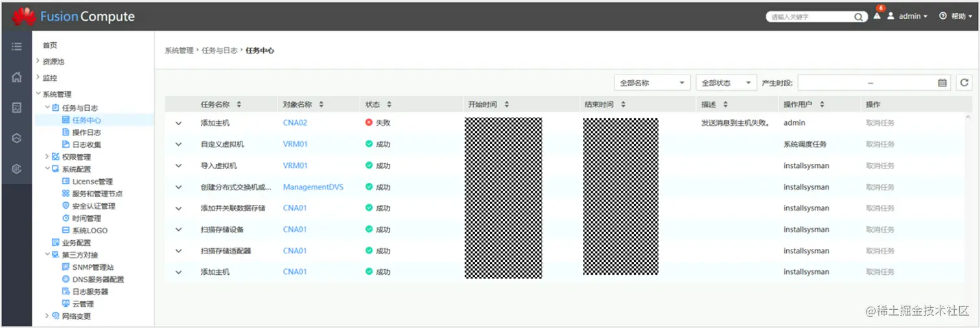Viewport: 980px width, 328px height.
Task: Expand the 扫描存储设备 task row
Action: [x=178, y=229]
